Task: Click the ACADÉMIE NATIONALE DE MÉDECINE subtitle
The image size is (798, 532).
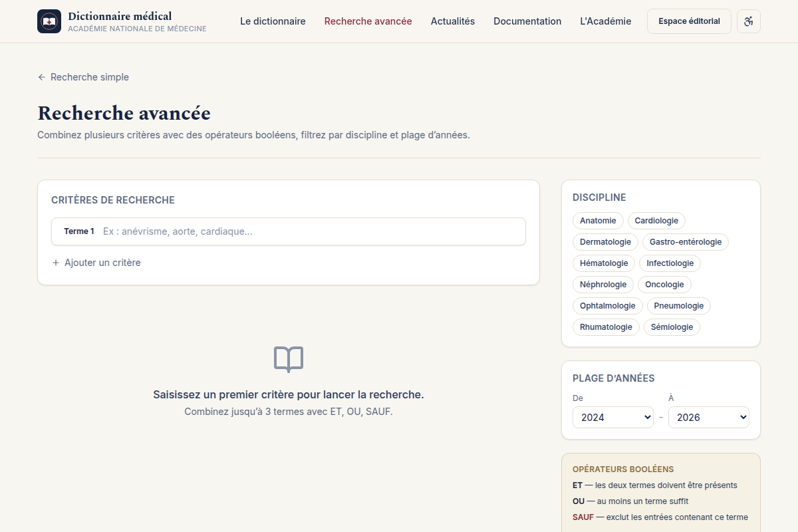Action: click(x=137, y=29)
